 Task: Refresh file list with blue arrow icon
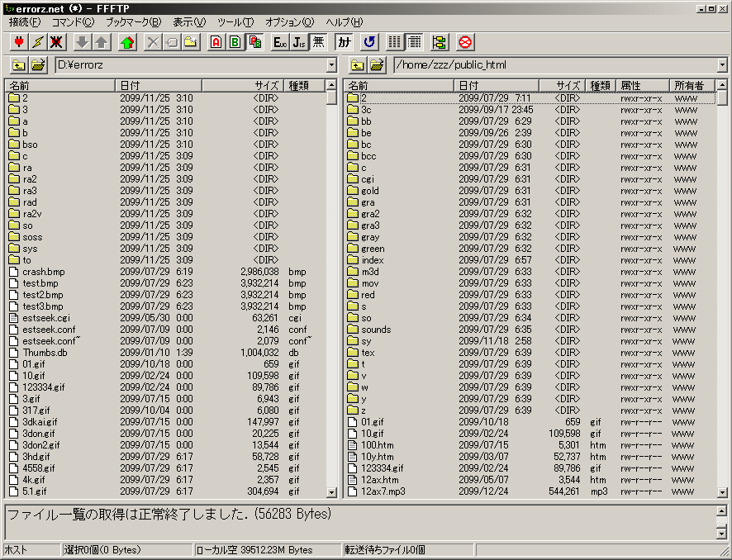click(369, 42)
